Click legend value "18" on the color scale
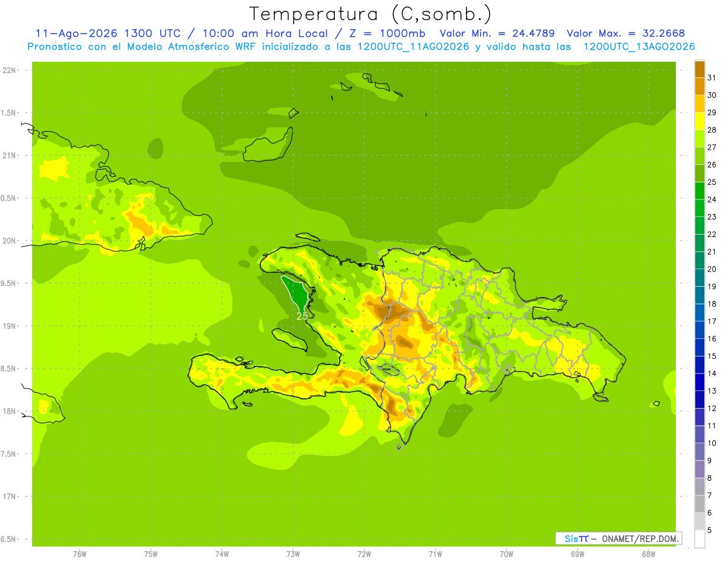 (712, 304)
